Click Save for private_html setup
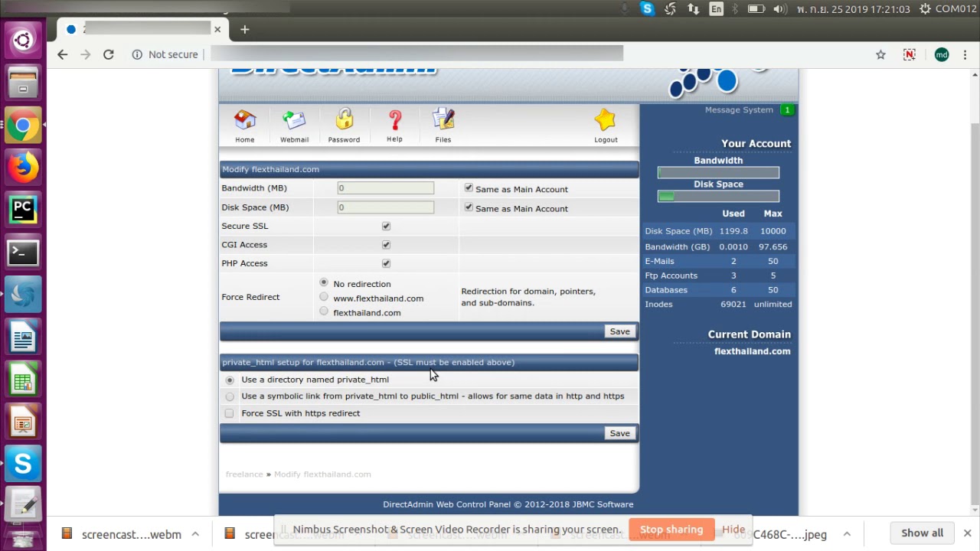This screenshot has width=980, height=551. [x=619, y=433]
